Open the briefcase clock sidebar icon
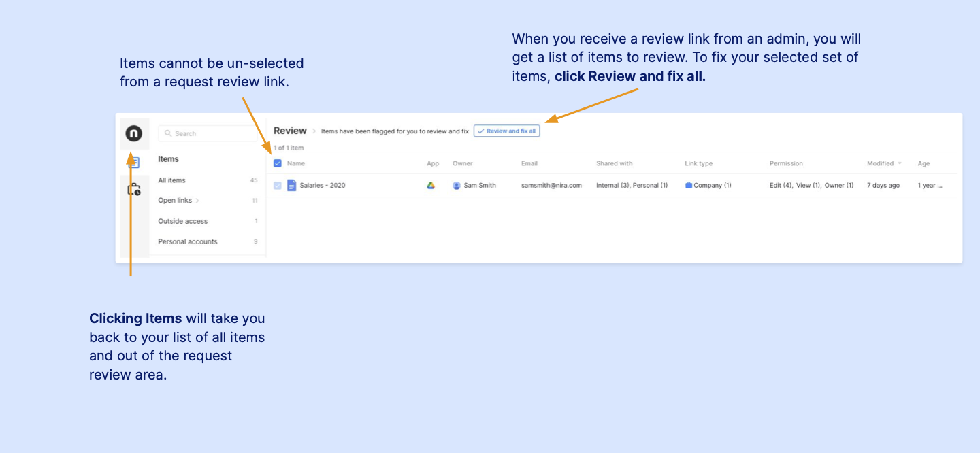 click(x=134, y=190)
